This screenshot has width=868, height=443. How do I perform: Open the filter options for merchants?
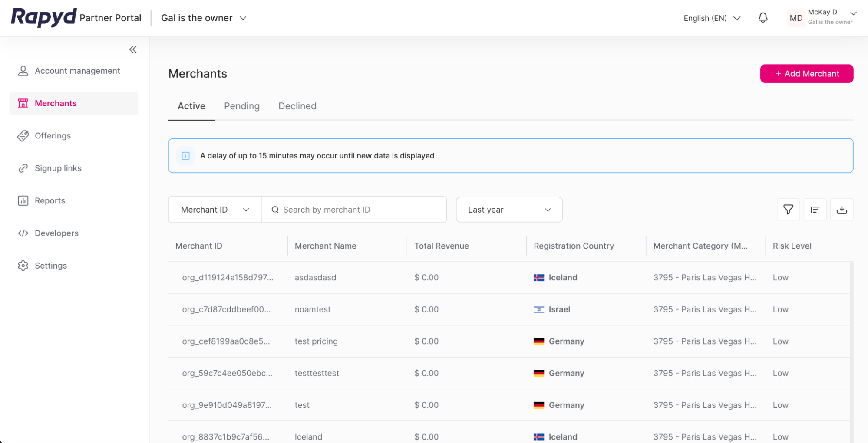tap(788, 210)
